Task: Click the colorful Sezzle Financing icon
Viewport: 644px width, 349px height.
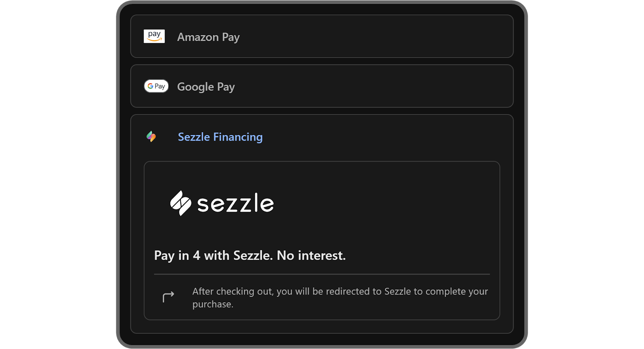Action: (151, 137)
